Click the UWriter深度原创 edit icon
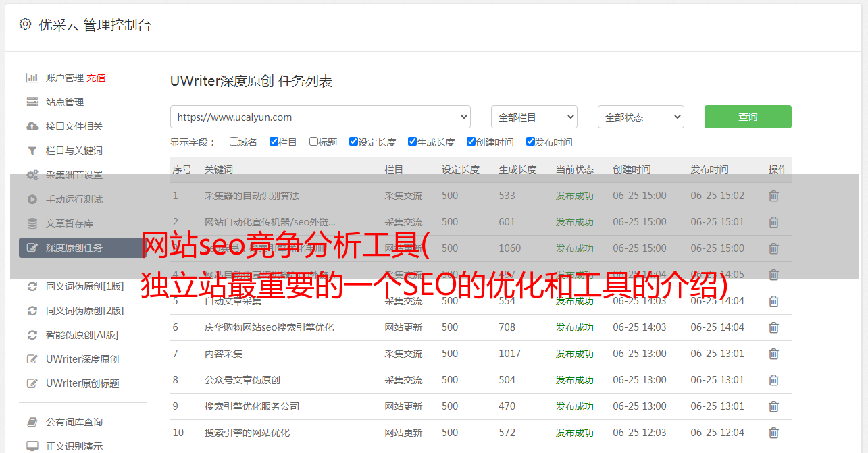Screen dimensions: 868x453 (x=32, y=359)
